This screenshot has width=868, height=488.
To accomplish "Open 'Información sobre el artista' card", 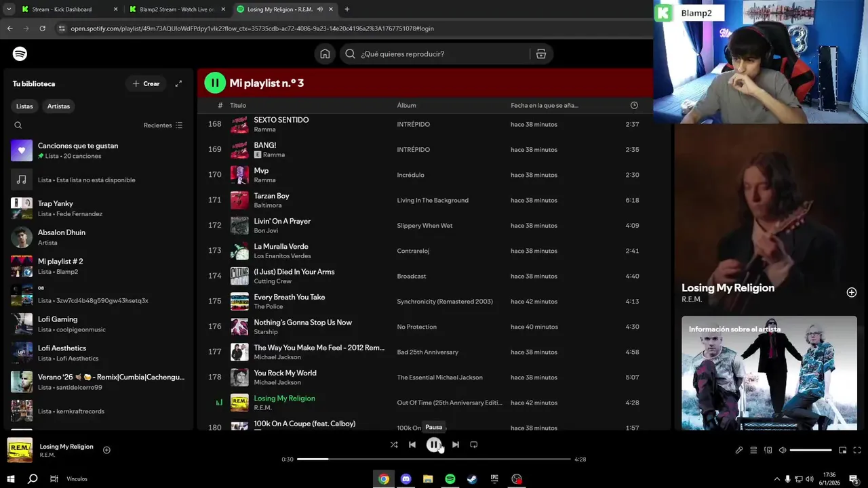I will click(x=769, y=373).
